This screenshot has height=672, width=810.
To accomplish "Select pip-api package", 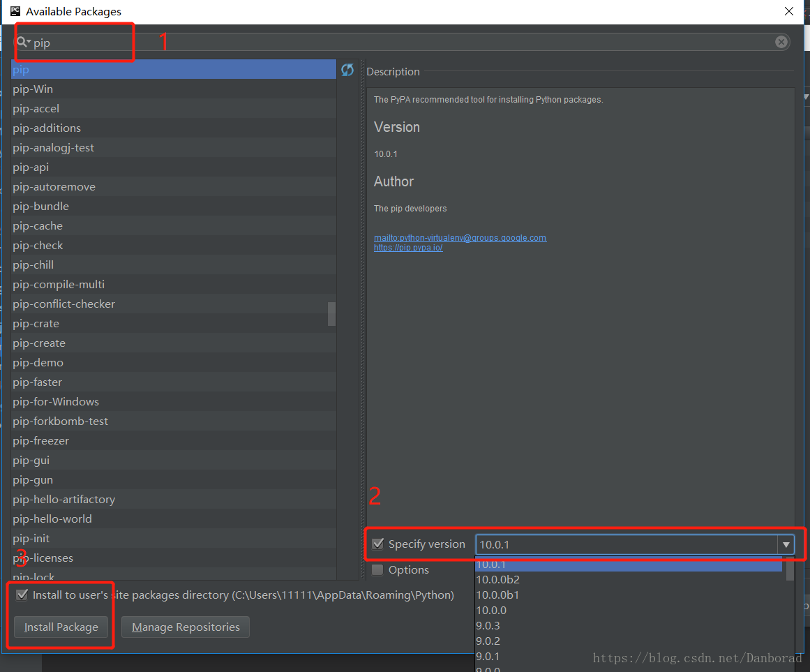I will (x=174, y=167).
